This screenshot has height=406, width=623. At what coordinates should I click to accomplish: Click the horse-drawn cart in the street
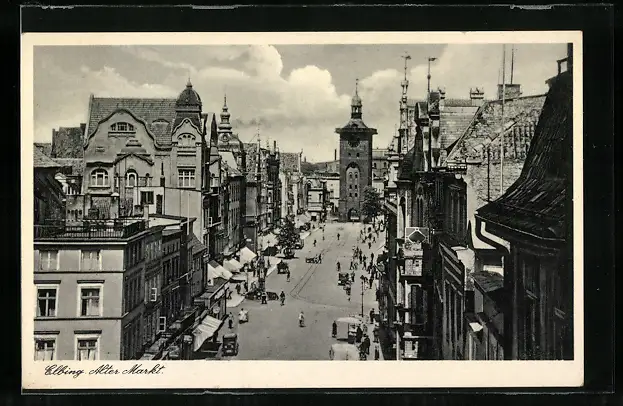[283, 267]
